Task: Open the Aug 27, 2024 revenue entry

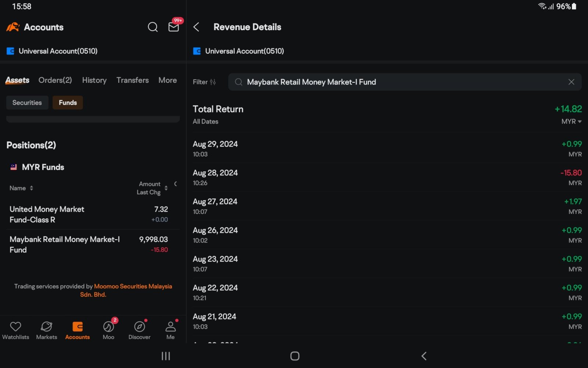Action: tap(387, 206)
